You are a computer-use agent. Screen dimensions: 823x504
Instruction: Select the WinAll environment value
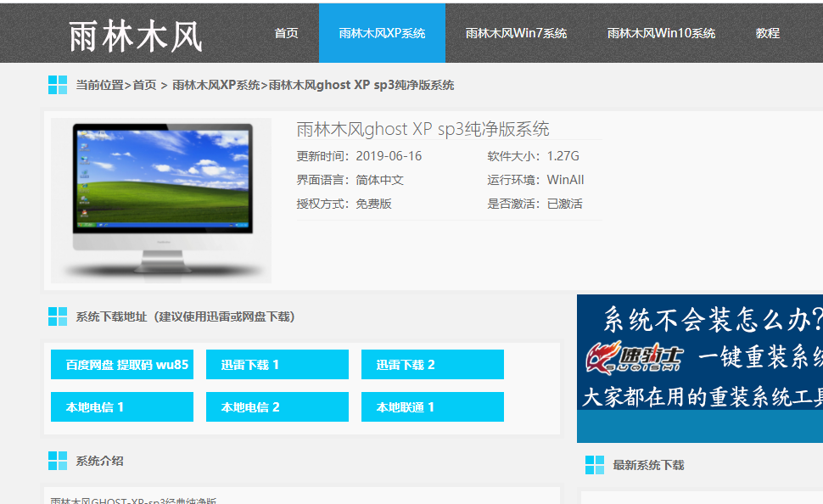(x=565, y=180)
